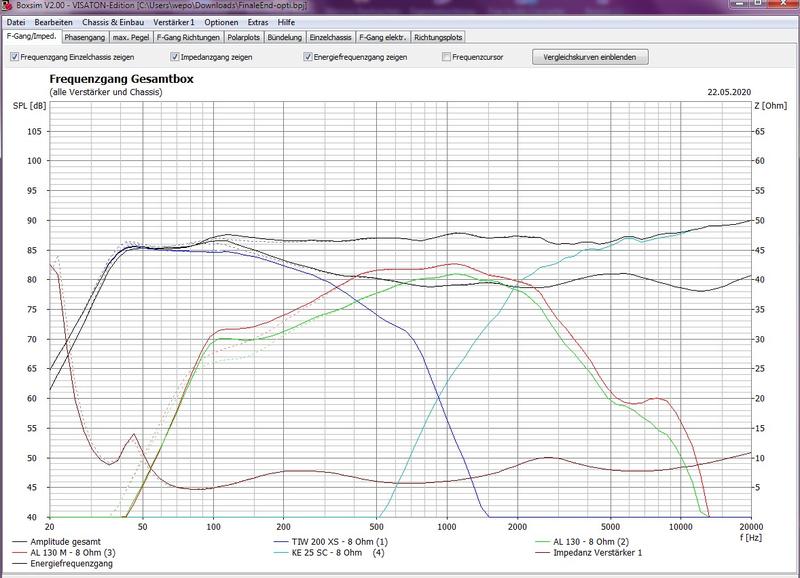Switch to the Phasengang tab
This screenshot has width=800, height=578.
click(x=85, y=37)
